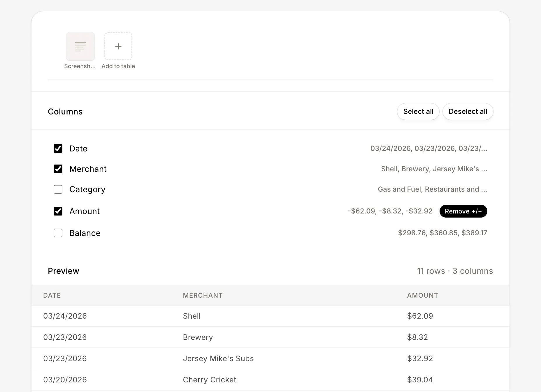
Task: Click the Amount column label
Action: pos(85,211)
